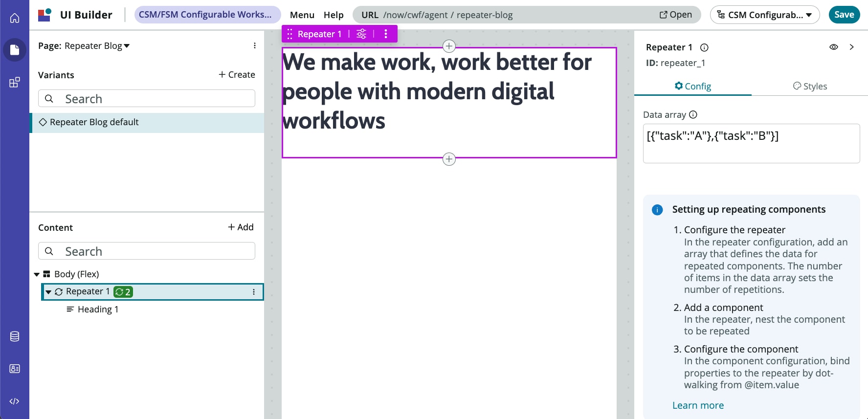The image size is (868, 419).
Task: Switch to the Config tab
Action: 692,86
